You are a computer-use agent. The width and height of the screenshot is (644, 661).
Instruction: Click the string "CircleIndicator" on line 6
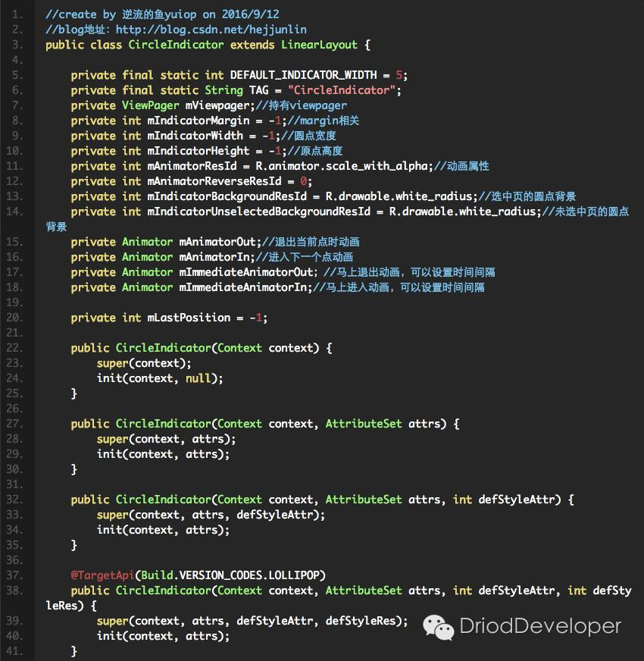pos(342,90)
